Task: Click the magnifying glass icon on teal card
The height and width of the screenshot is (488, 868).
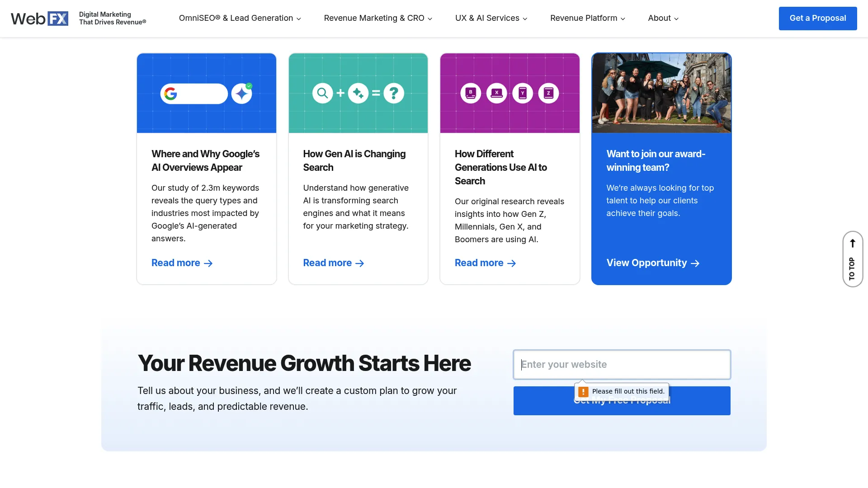Action: pyautogui.click(x=322, y=93)
